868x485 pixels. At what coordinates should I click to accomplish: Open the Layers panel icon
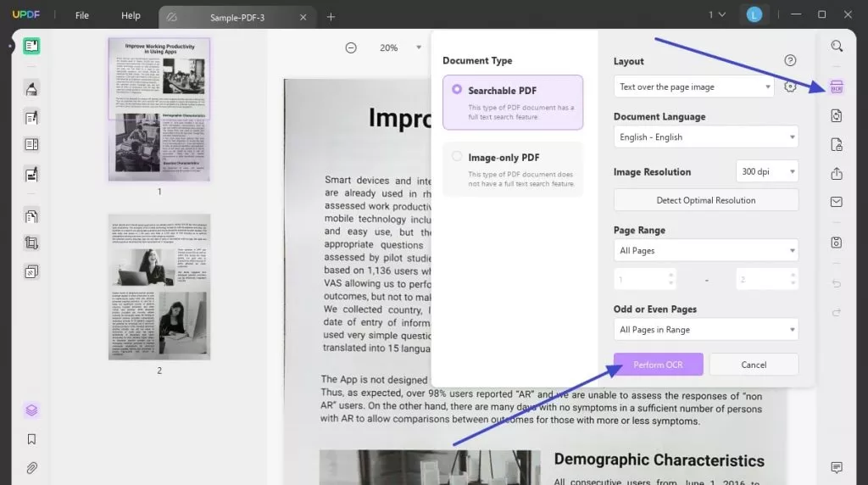(x=31, y=410)
